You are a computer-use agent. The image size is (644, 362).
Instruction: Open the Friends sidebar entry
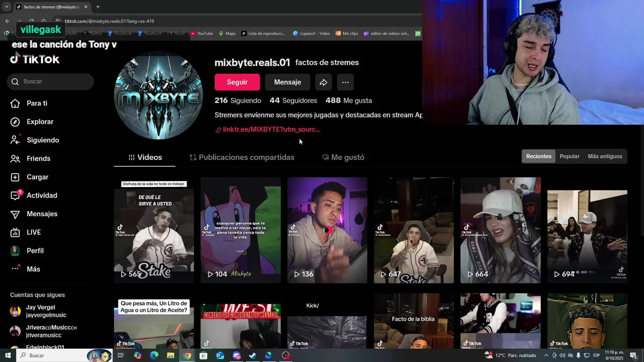point(31,158)
